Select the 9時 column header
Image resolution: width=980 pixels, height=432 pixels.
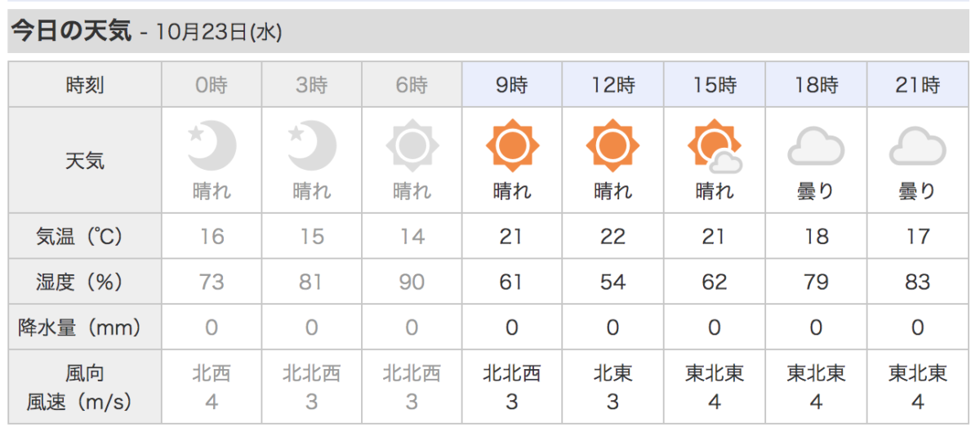point(512,84)
